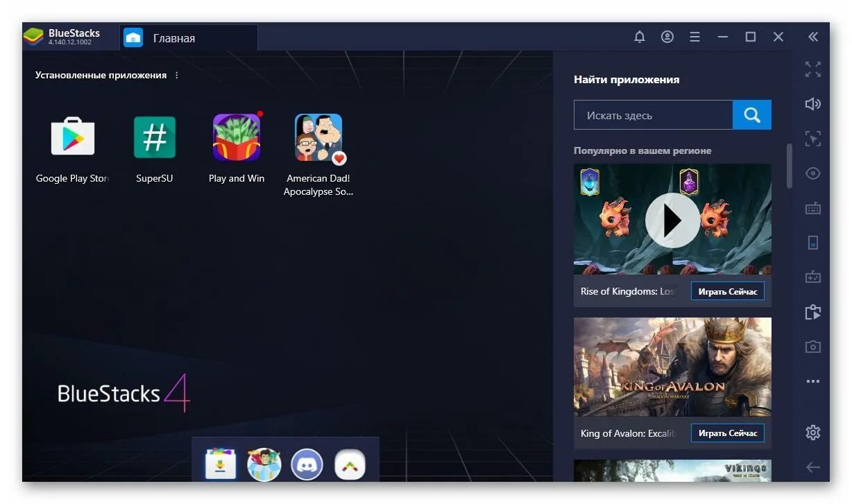Screen dimensions: 852x504
Task: Open the Discord dock icon
Action: (307, 464)
